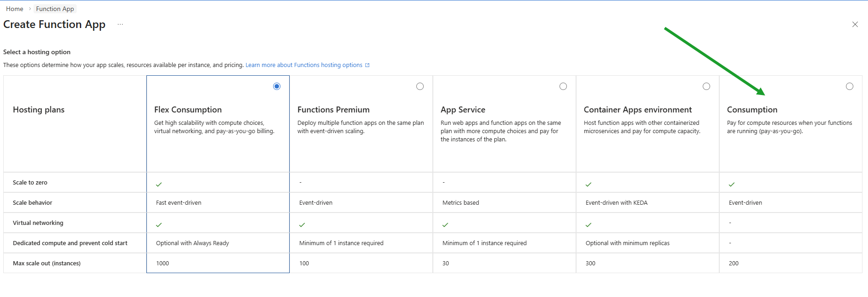Go to Home in the breadcrumb

tap(15, 9)
